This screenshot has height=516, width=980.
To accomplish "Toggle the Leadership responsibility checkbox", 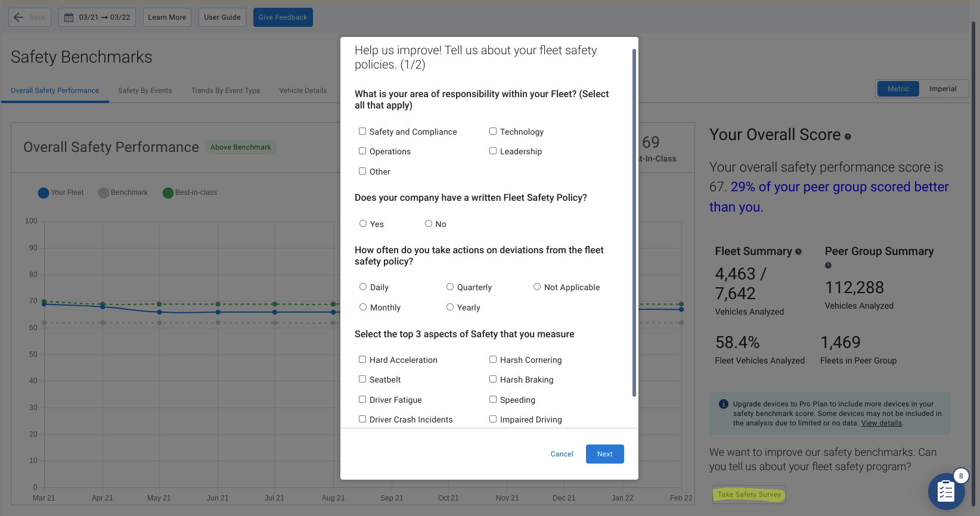I will click(493, 151).
